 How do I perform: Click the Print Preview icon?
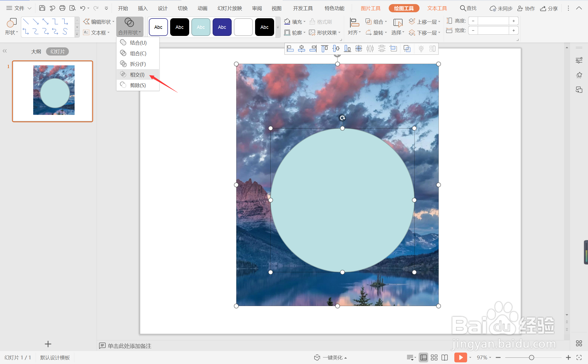(72, 8)
